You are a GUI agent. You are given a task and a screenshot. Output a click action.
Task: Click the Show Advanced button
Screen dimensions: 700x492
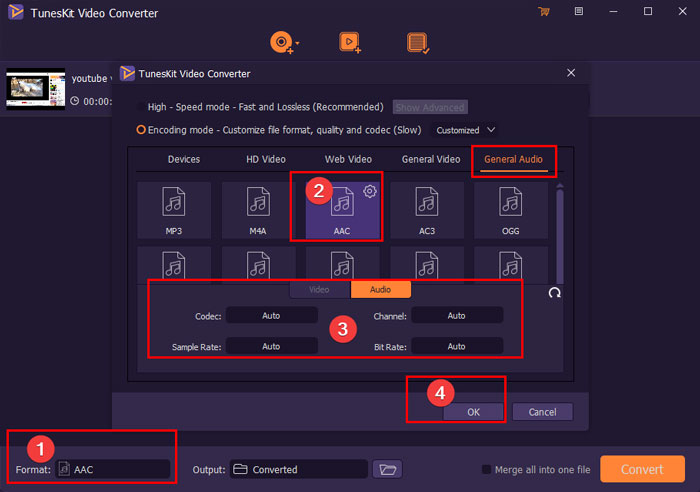pos(430,107)
